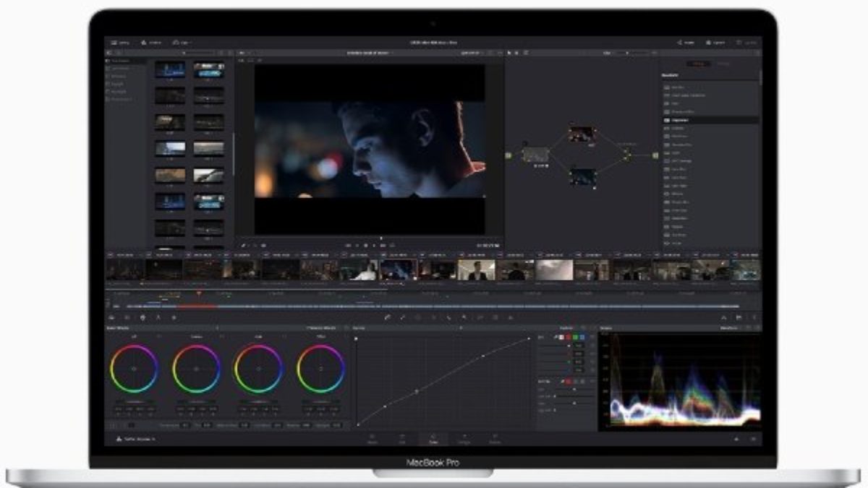Viewport: 868px width, 488px height.
Task: Select the Curves palette icon
Action: 387,317
